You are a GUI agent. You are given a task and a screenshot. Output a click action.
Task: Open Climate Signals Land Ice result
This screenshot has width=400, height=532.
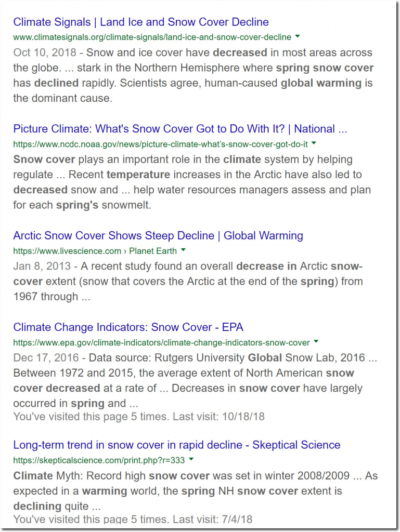coord(141,22)
